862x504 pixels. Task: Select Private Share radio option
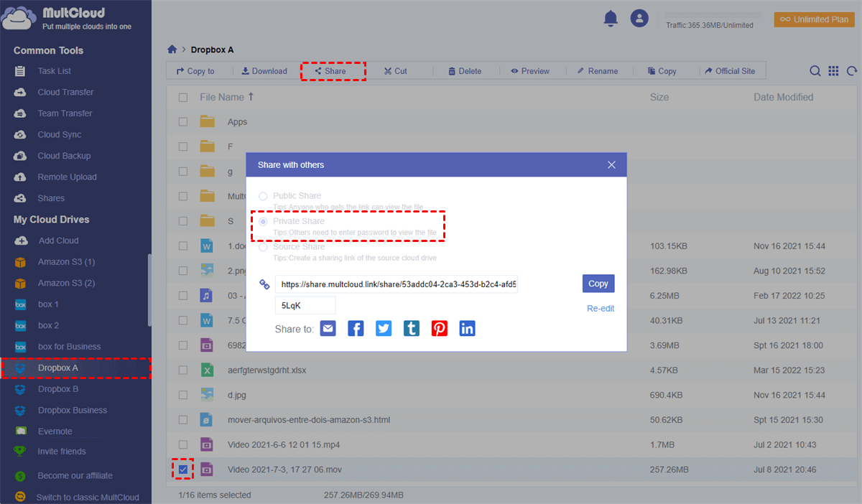tap(263, 222)
